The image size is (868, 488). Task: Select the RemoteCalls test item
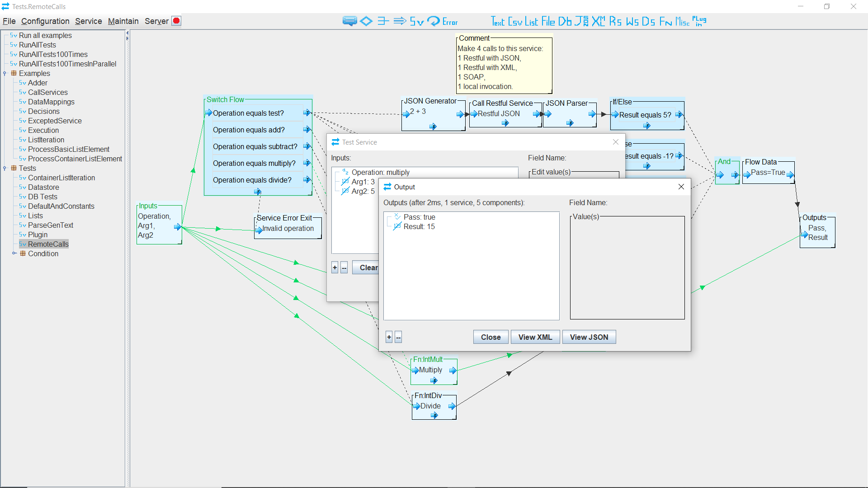click(x=48, y=244)
